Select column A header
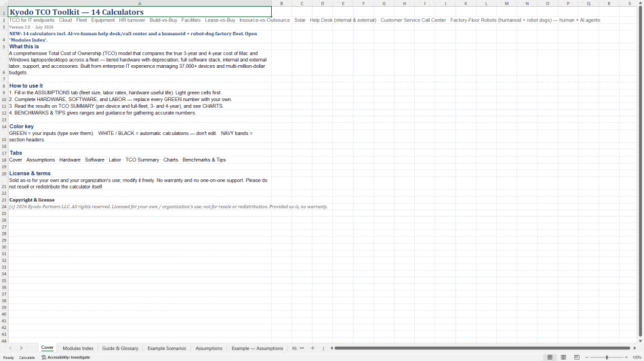This screenshot has width=644, height=361. coord(140,3)
